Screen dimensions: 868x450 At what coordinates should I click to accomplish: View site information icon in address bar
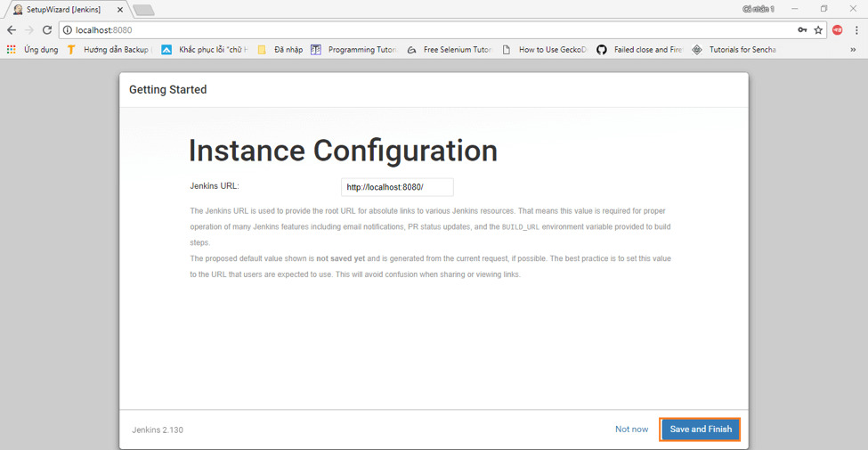click(68, 30)
